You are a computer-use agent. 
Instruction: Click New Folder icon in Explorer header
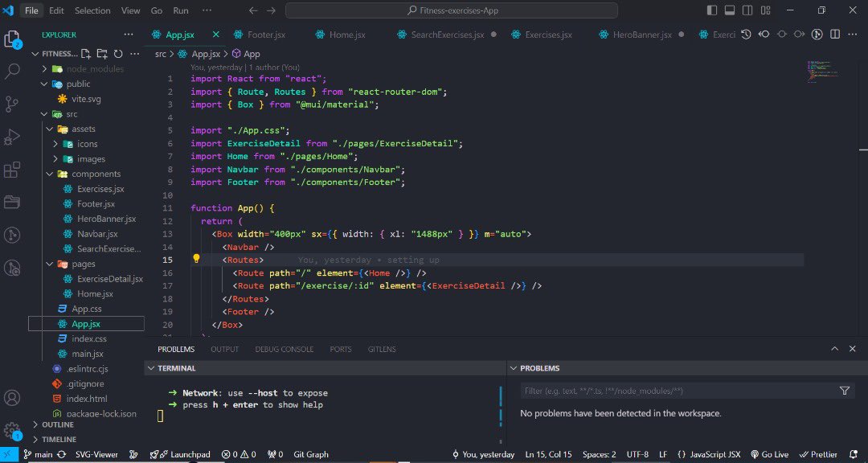tap(102, 54)
